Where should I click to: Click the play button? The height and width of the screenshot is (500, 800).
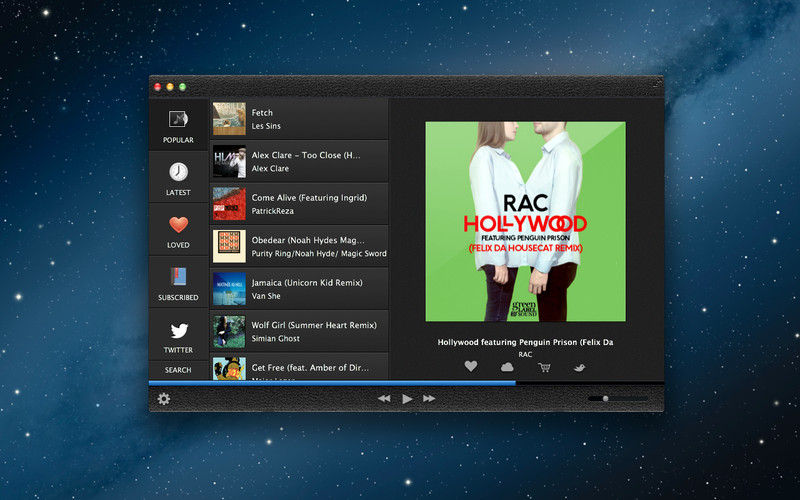click(x=407, y=398)
